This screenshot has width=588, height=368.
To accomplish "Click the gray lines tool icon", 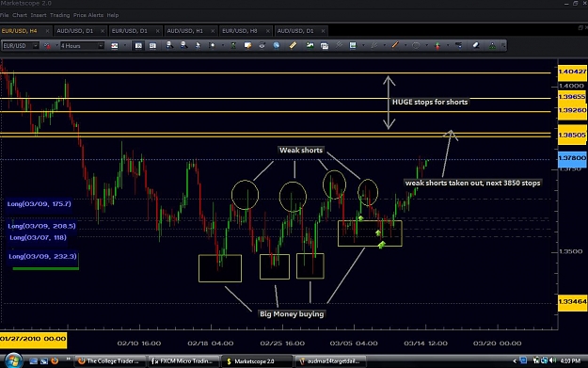I will (x=339, y=45).
